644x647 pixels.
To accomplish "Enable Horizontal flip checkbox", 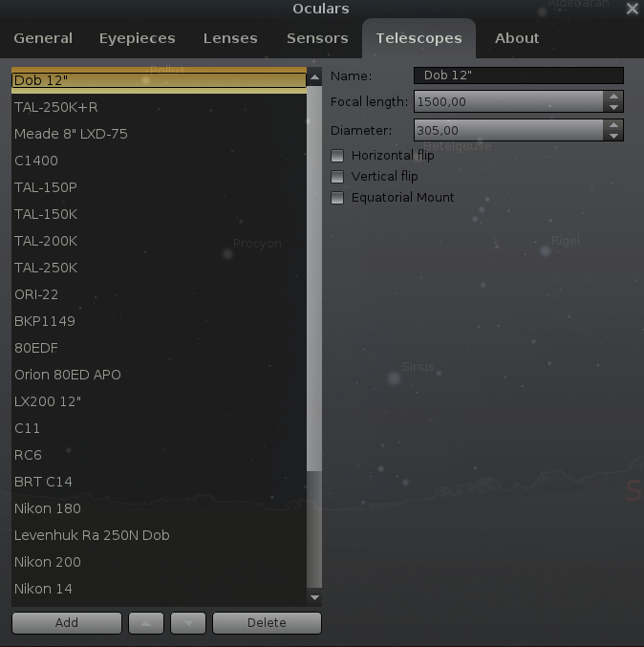I will [336, 156].
